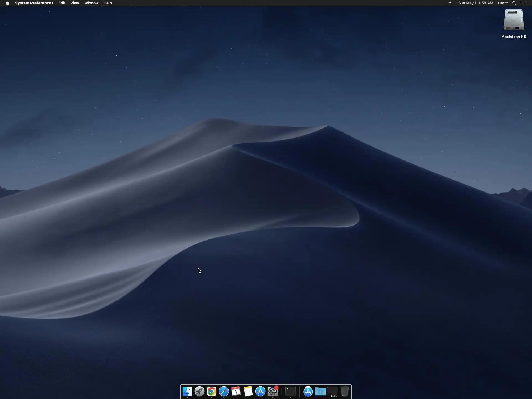Open System Preferences gear in Dock
The image size is (532, 399).
273,391
